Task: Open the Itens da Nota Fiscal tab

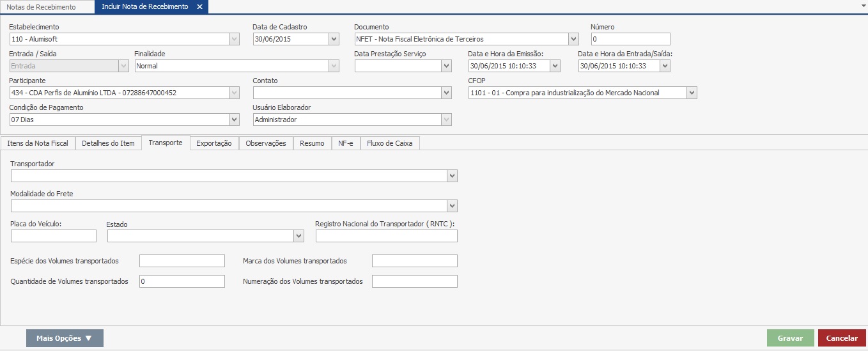Action: pos(38,143)
